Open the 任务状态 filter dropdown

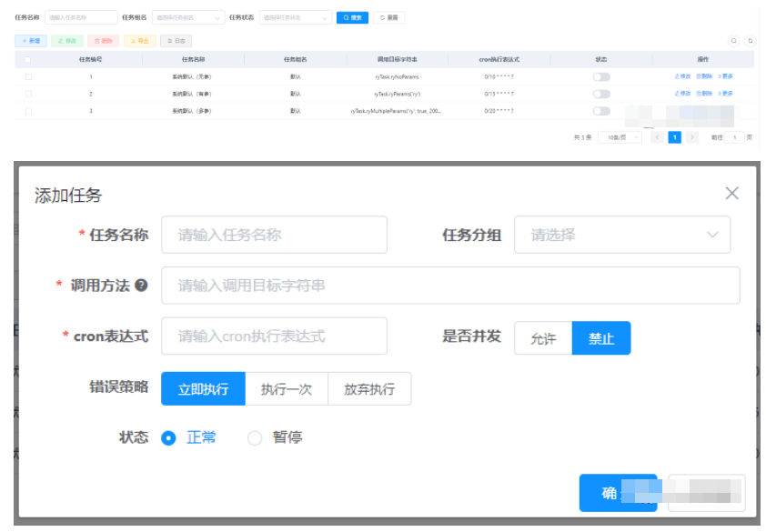pyautogui.click(x=296, y=17)
